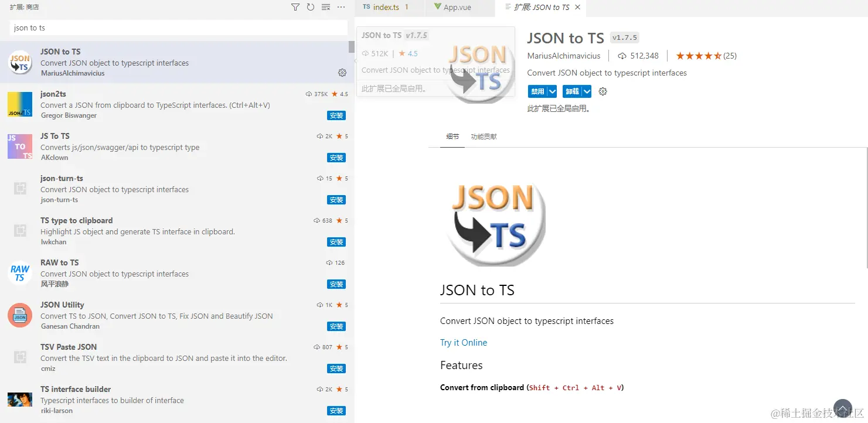This screenshot has width=868, height=423.
Task: Select the json2ts extension icon
Action: coord(20,104)
